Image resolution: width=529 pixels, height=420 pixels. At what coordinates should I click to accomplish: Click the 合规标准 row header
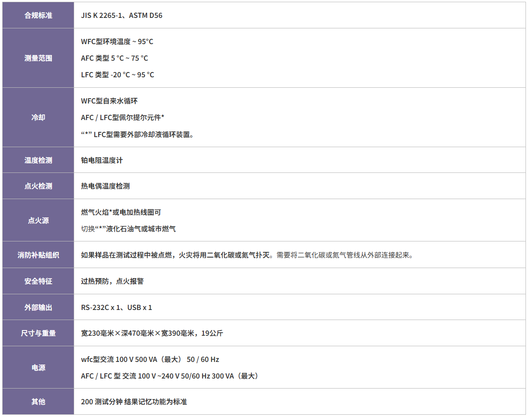38,15
